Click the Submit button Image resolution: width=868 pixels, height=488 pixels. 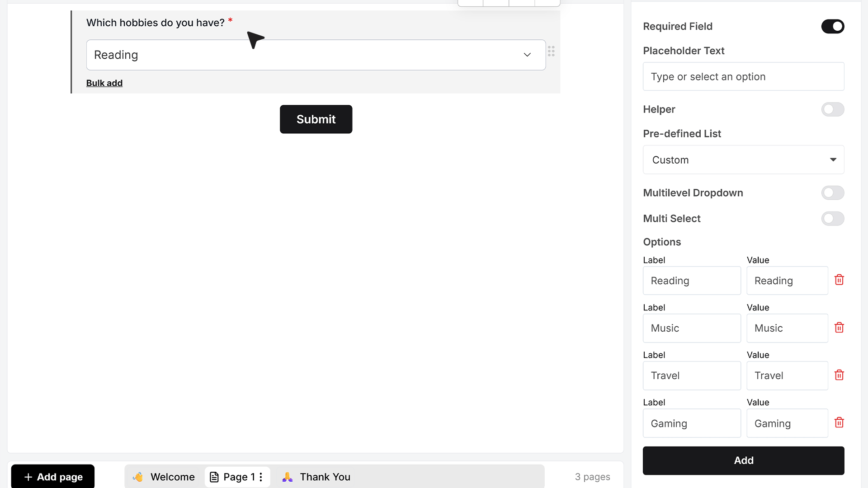point(316,119)
